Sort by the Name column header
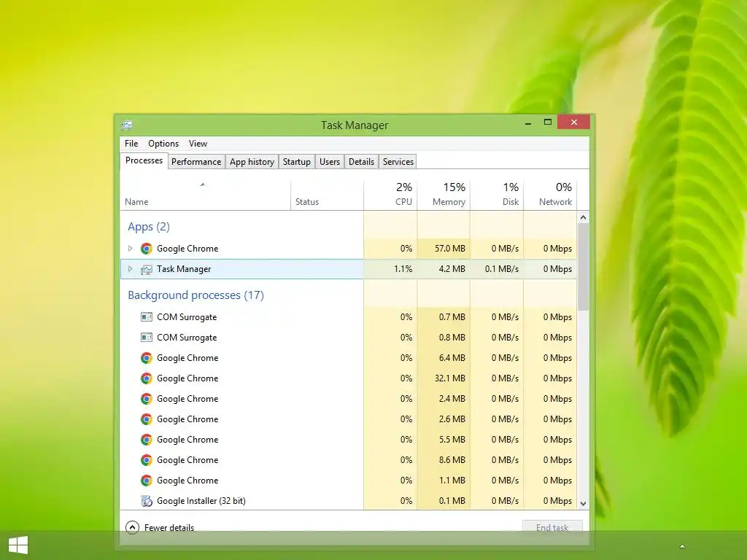 click(205, 195)
